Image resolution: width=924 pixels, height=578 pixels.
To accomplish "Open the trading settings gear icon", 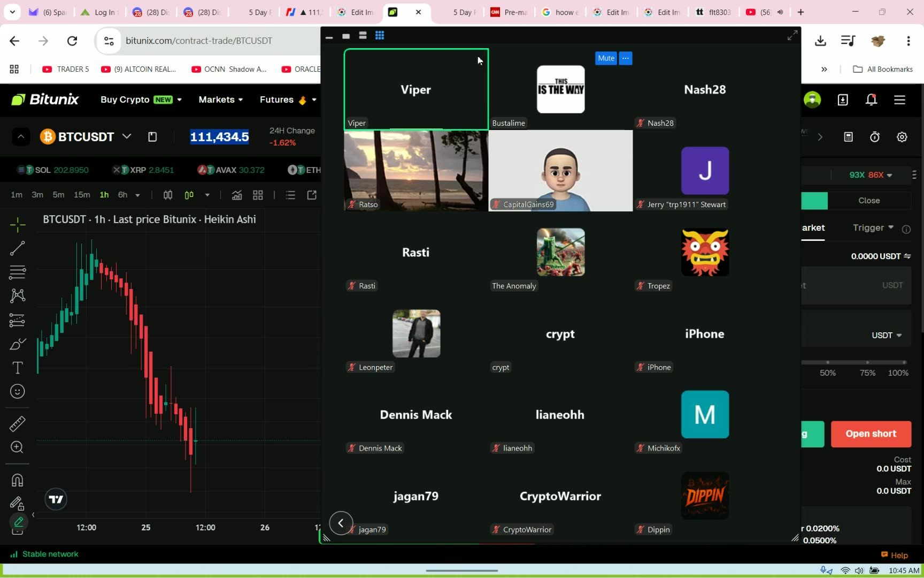I will tap(902, 137).
